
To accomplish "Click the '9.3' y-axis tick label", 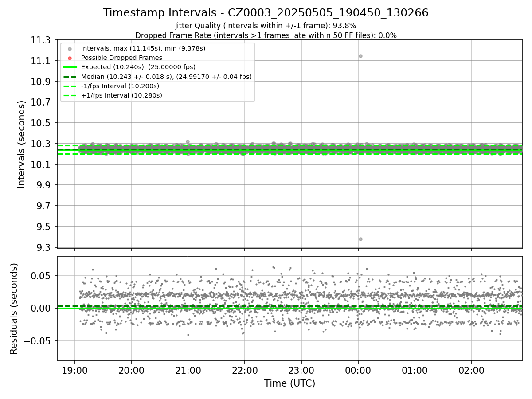I will 43,247.
